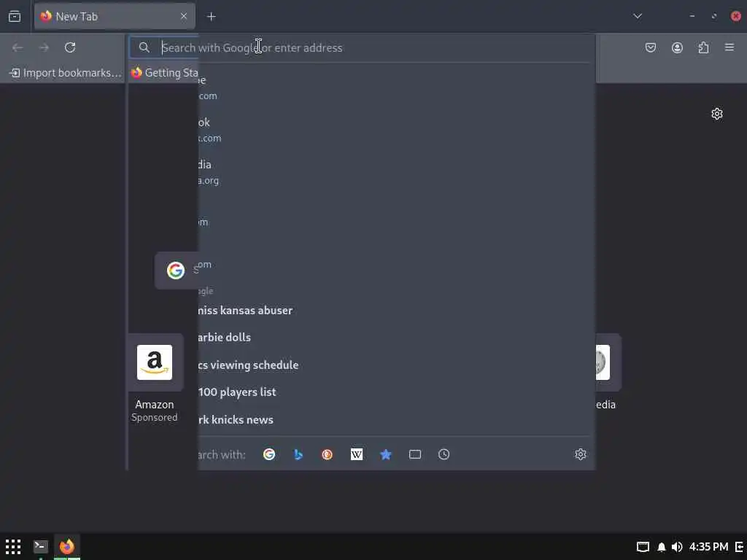
Task: Search with Bing one-off engine icon
Action: tap(298, 454)
